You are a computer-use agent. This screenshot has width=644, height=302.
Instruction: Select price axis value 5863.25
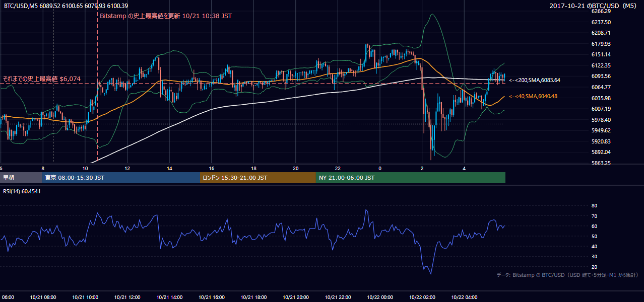(601, 163)
